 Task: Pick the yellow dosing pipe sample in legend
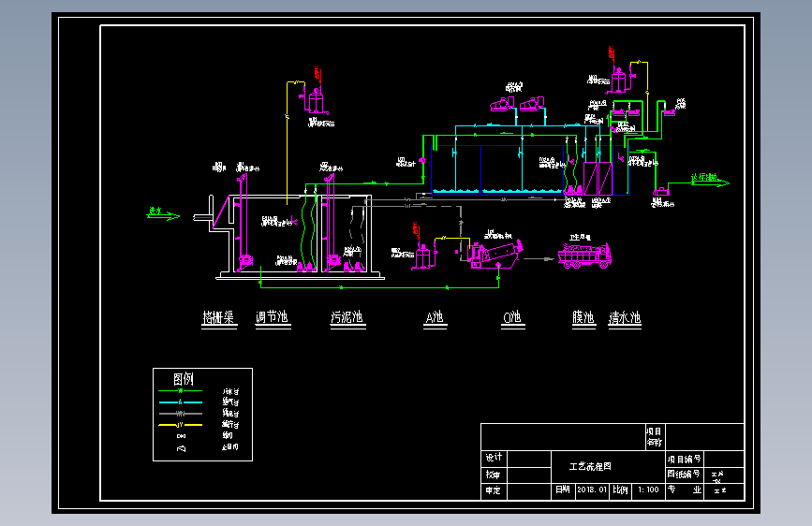[180, 425]
